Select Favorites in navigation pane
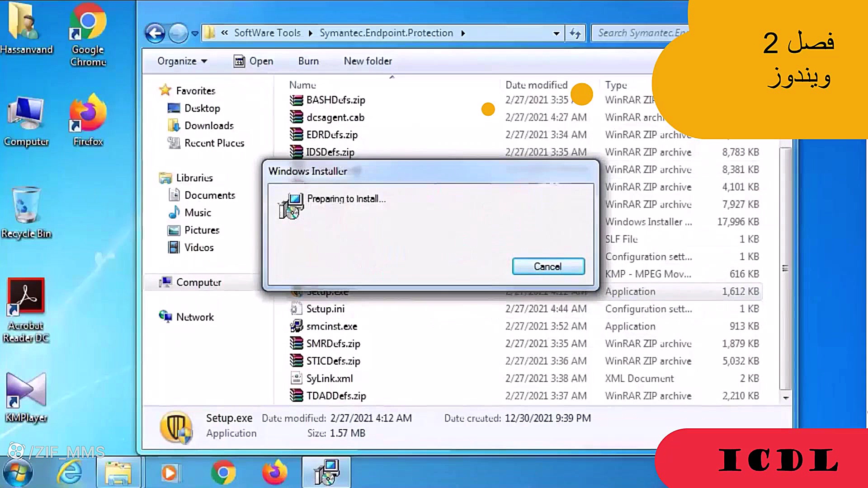This screenshot has height=488, width=868. click(x=195, y=91)
